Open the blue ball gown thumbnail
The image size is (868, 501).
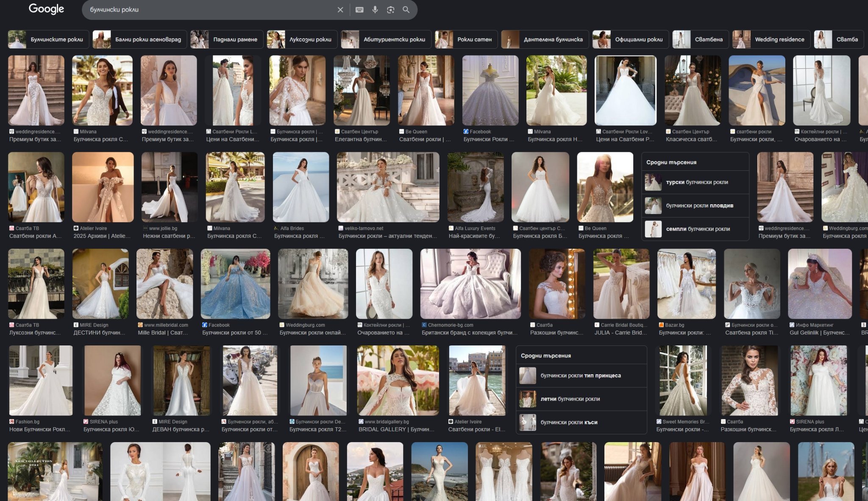click(x=235, y=284)
